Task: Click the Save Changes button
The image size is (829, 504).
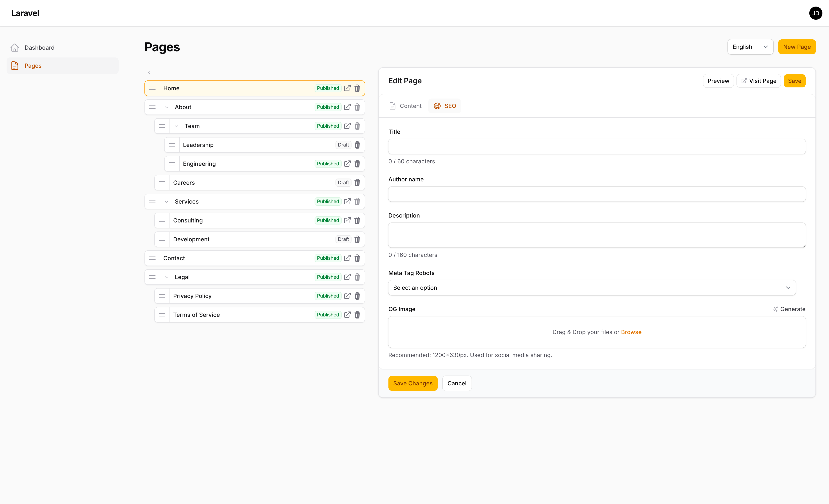Action: (413, 383)
